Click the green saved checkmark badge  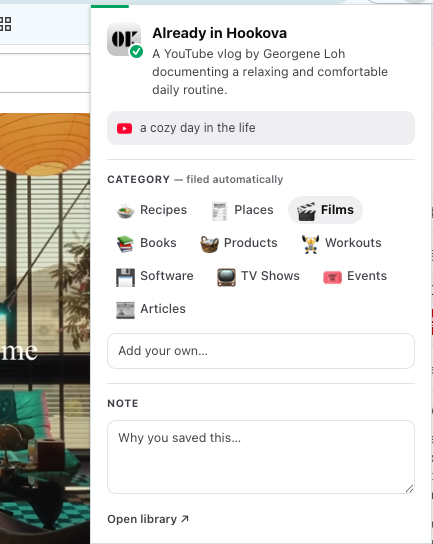pos(136,52)
